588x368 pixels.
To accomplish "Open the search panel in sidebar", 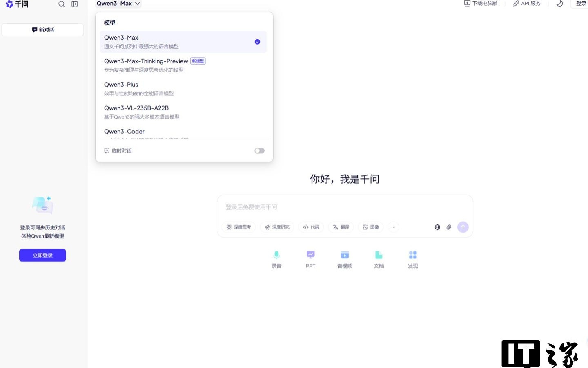I will pos(62,4).
